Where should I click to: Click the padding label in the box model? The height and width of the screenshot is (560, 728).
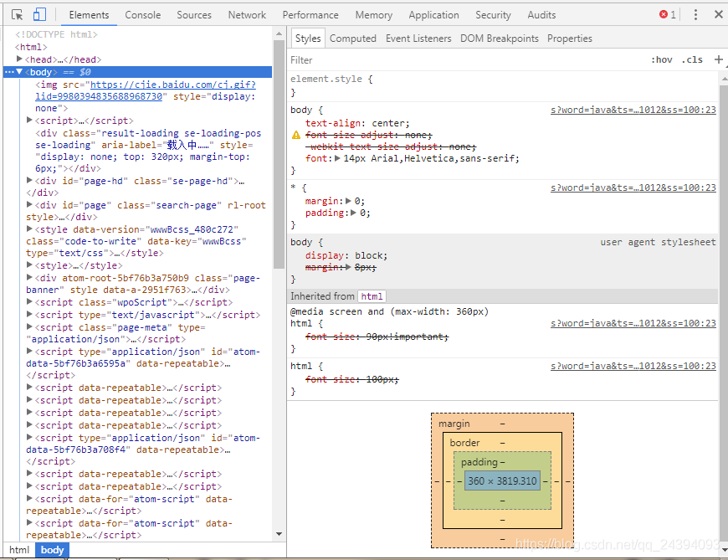point(479,462)
